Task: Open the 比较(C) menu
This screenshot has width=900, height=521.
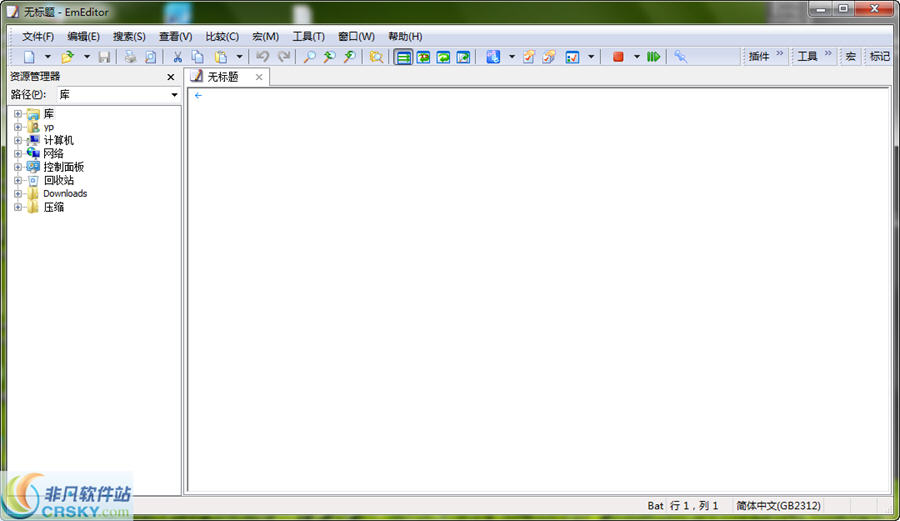Action: click(x=222, y=36)
